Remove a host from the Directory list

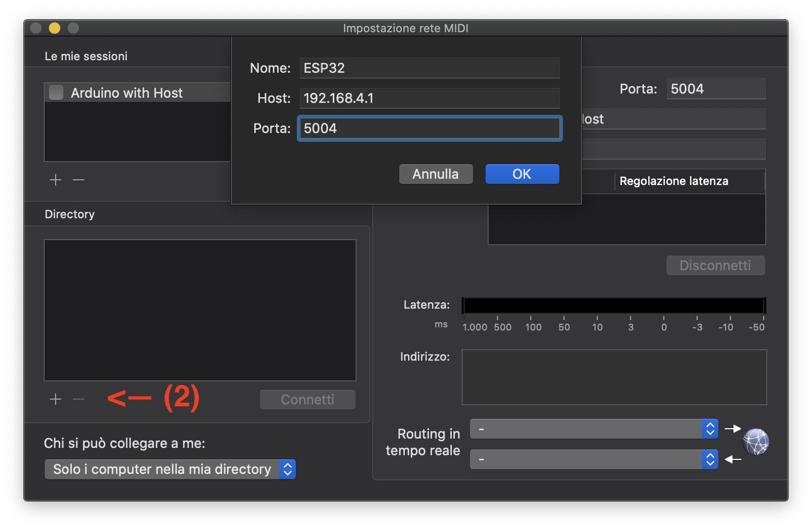78,399
